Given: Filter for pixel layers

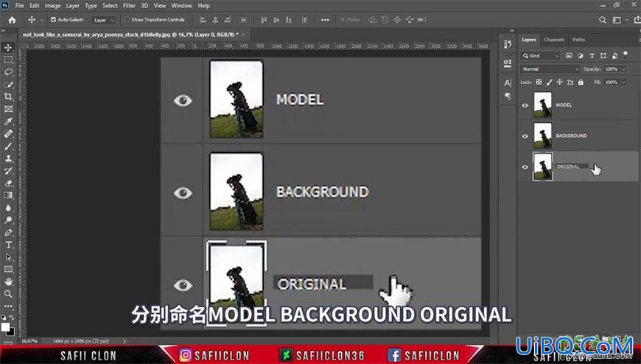Looking at the screenshot, I should [569, 55].
